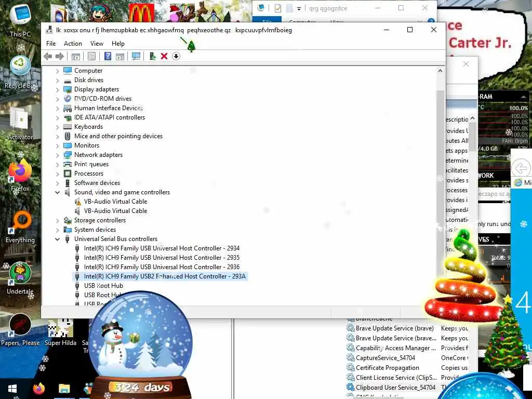The height and width of the screenshot is (399, 532).
Task: Expand the Keyboards node
Action: click(x=57, y=127)
